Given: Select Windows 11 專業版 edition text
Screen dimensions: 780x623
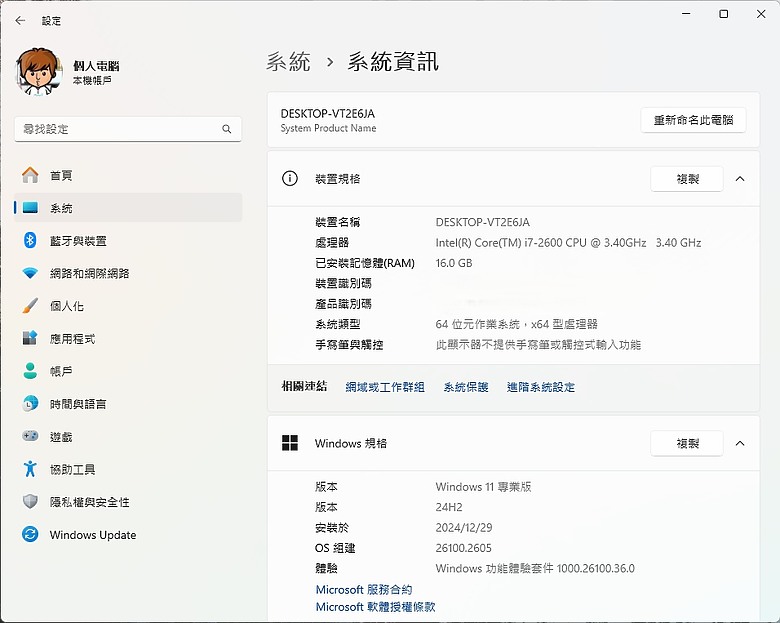Looking at the screenshot, I should click(484, 487).
